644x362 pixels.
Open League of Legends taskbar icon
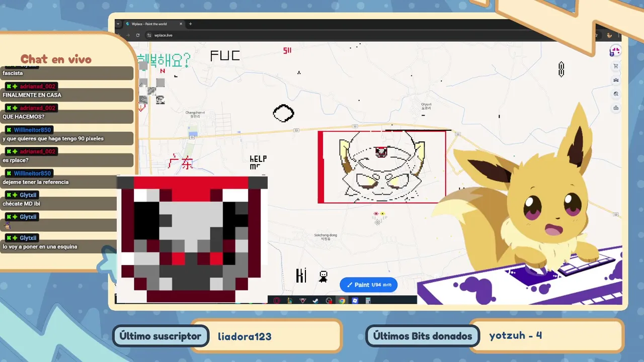[290, 301]
